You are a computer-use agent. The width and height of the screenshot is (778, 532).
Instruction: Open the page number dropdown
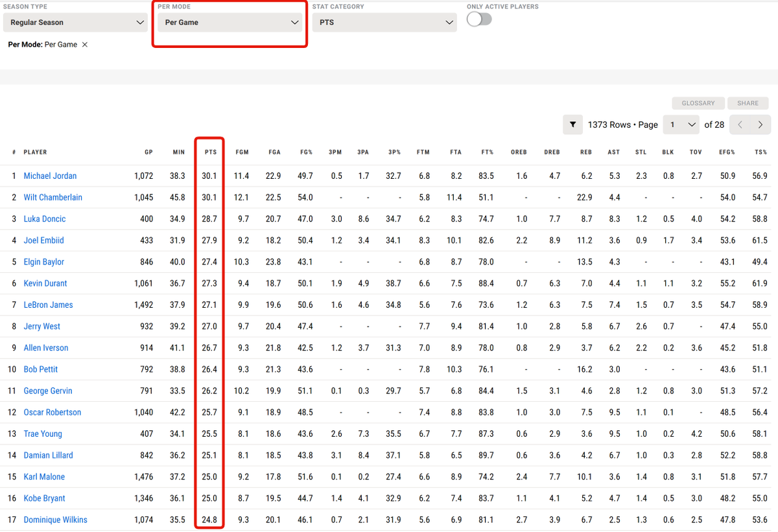pyautogui.click(x=681, y=124)
